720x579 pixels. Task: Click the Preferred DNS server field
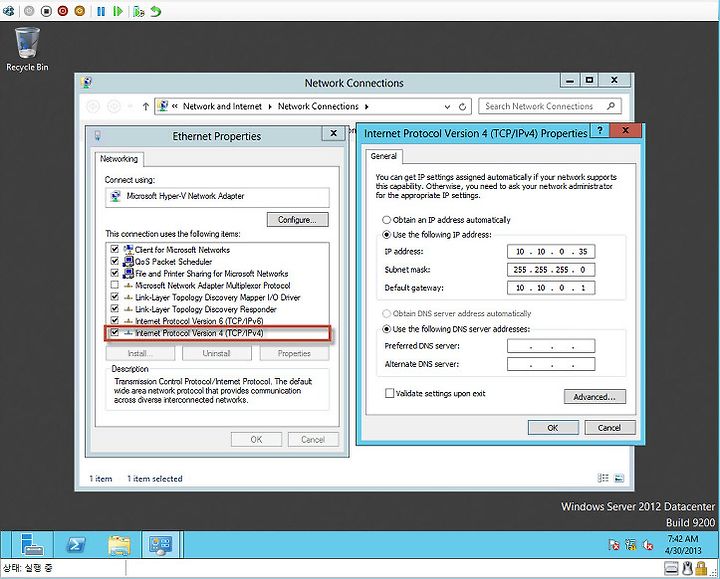pos(551,346)
